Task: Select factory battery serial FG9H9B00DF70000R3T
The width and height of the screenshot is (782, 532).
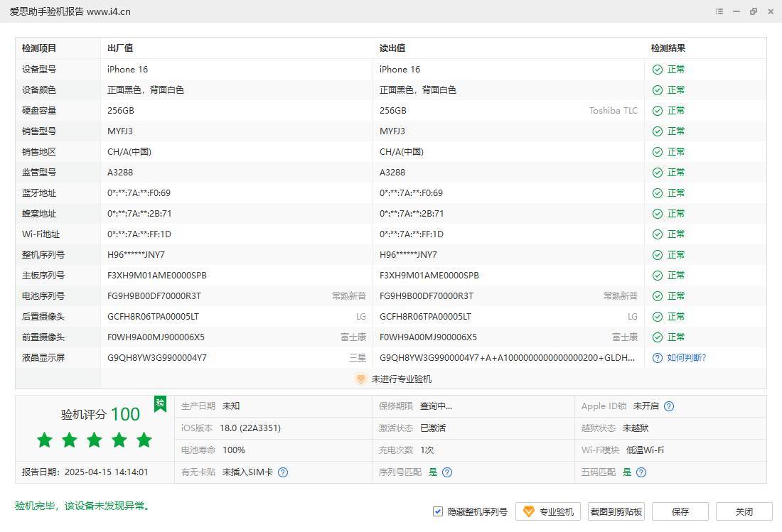Action: coord(154,296)
